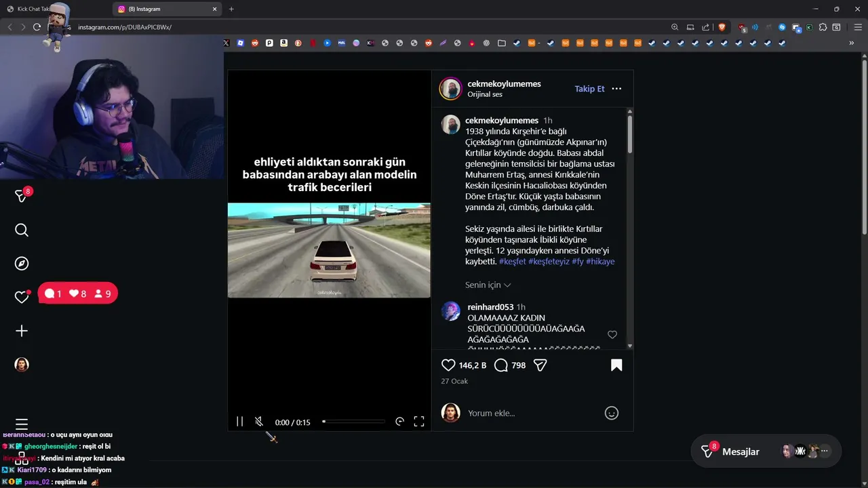Open notifications heart in sidebar
Image resolution: width=868 pixels, height=488 pixels.
click(22, 297)
